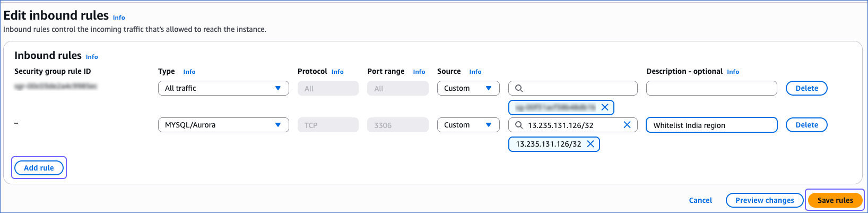Image resolution: width=868 pixels, height=213 pixels.
Task: Open Info link for Protocol column
Action: [337, 72]
